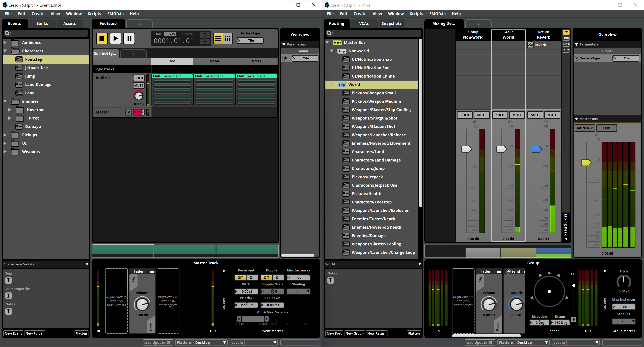Screen dimensions: 644x347
Task: Open Platform Desktop dropdown in Event Editor
Action: click(210, 342)
